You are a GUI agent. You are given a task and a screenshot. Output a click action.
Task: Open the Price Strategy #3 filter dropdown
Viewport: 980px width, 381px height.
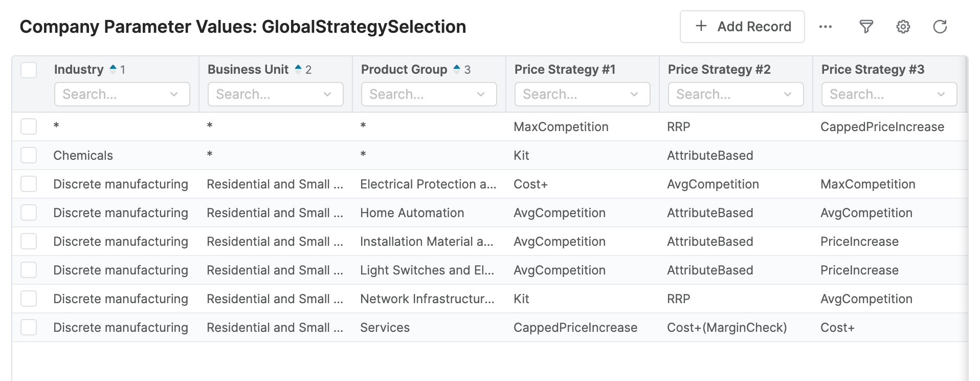[941, 94]
